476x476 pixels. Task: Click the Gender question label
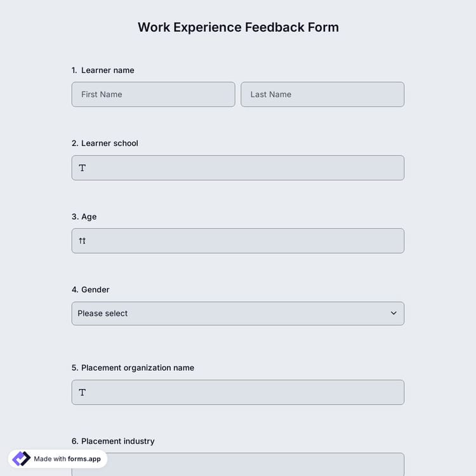pyautogui.click(x=95, y=289)
